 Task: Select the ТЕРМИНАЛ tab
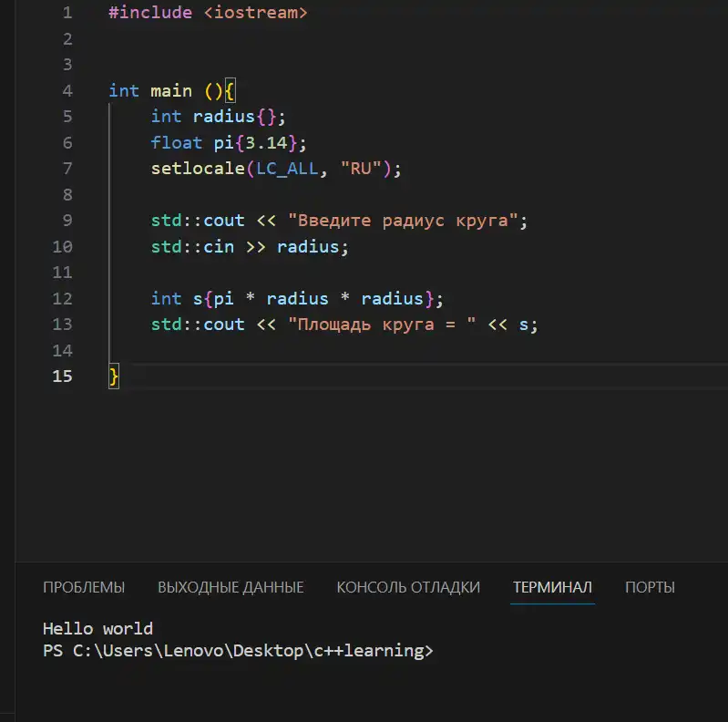(552, 587)
